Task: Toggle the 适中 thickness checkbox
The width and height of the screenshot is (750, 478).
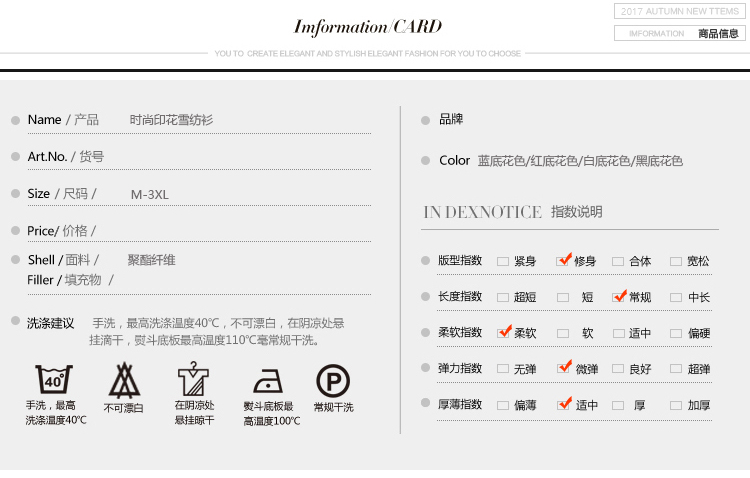Action: click(563, 404)
